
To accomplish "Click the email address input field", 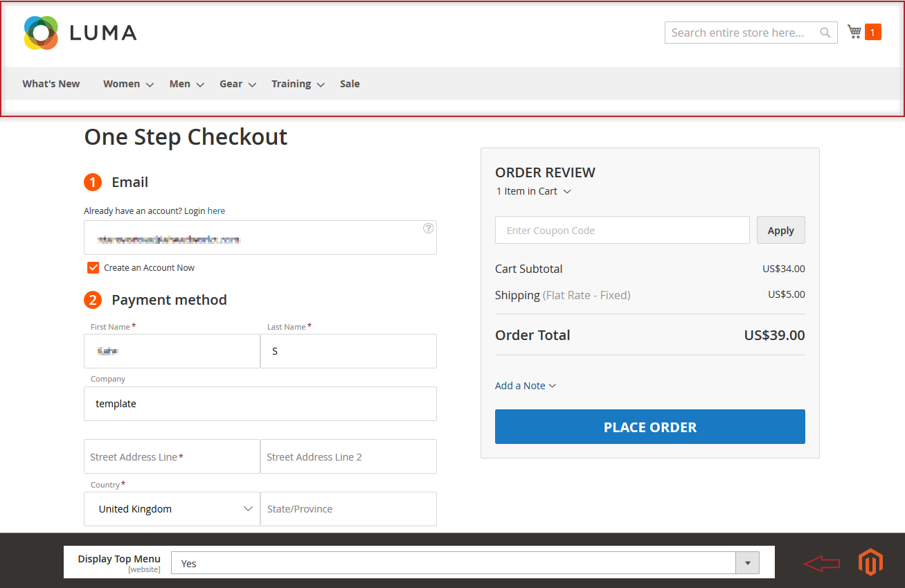I will click(x=260, y=238).
